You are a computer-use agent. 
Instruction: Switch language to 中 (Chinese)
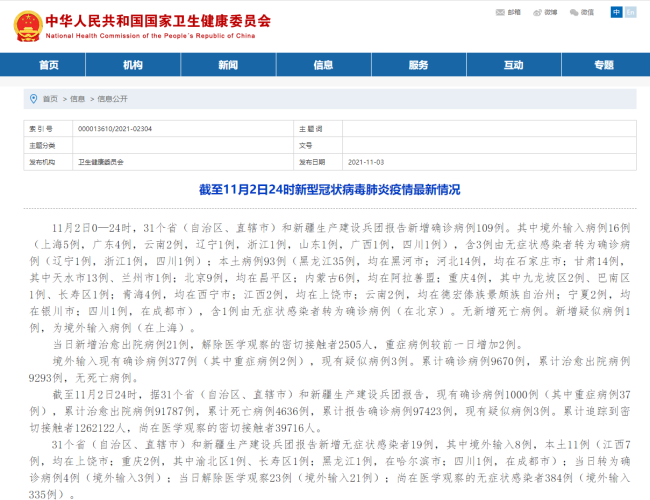617,12
